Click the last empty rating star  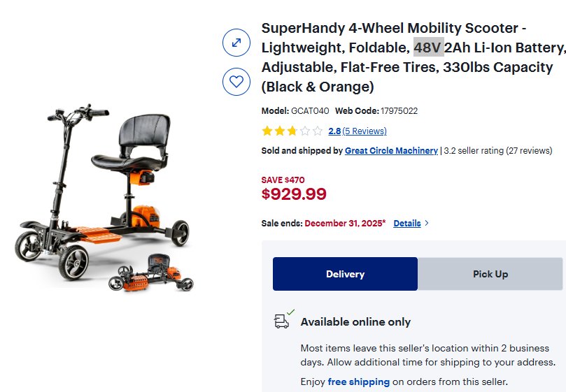click(x=318, y=131)
